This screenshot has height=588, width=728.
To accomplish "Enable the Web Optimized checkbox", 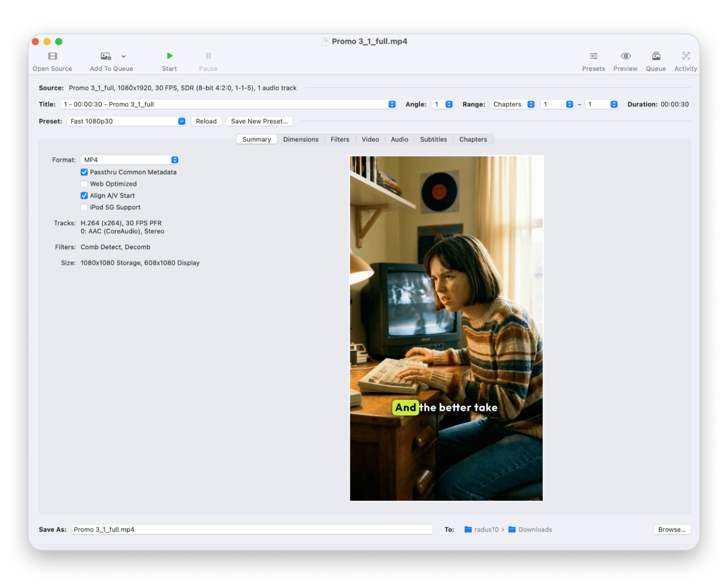I will click(x=84, y=184).
